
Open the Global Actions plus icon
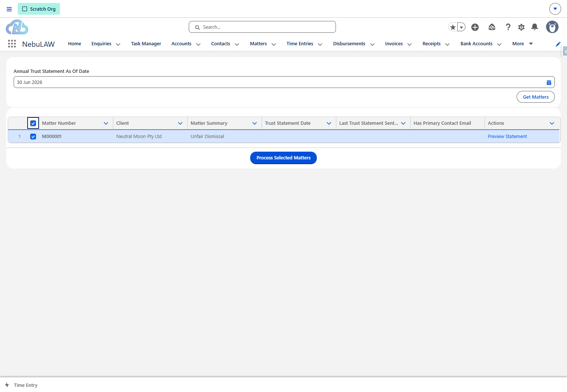475,27
